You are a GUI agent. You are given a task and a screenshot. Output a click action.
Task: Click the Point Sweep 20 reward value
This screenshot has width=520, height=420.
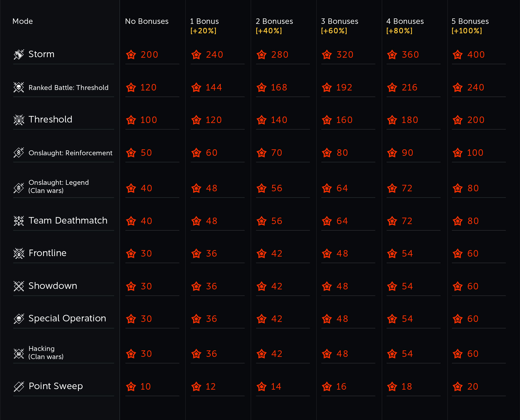(473, 386)
